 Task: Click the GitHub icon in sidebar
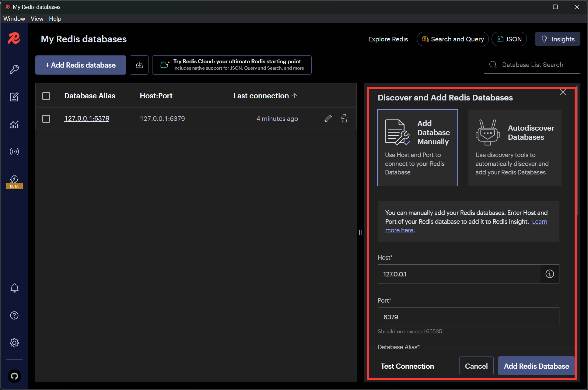pyautogui.click(x=14, y=376)
